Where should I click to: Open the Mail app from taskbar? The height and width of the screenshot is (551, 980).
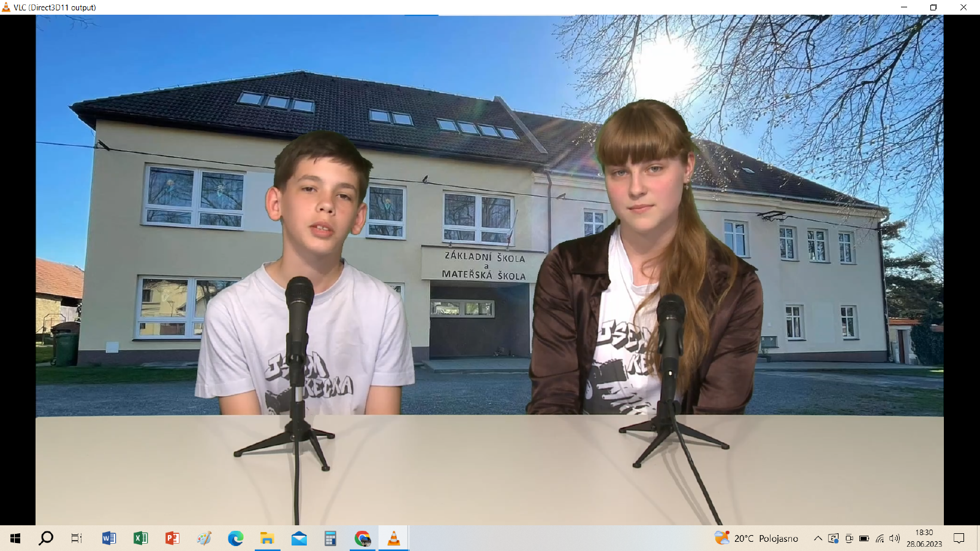pos(299,538)
